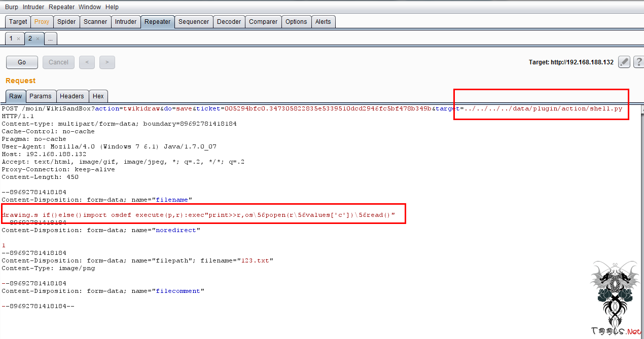Click the filename="123.txt" line
The width and height of the screenshot is (644, 339).
click(137, 260)
